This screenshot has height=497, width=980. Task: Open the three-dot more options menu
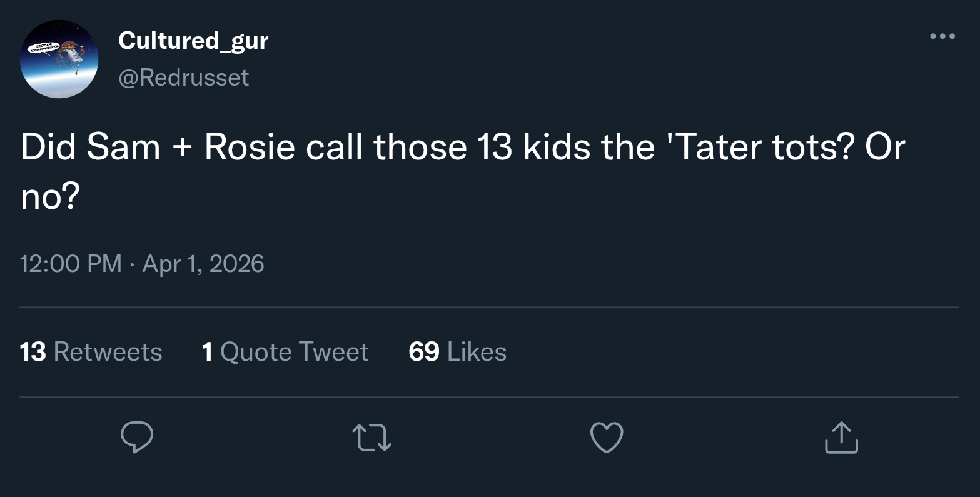click(942, 36)
